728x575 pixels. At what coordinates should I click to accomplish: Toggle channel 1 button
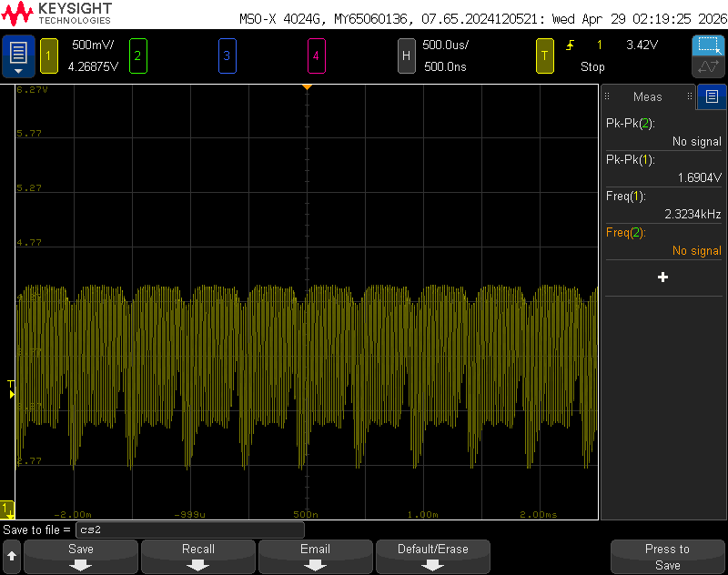(49, 56)
